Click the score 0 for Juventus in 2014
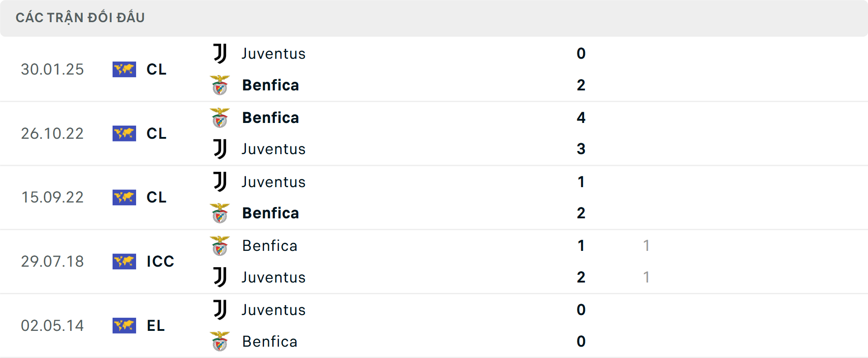The width and height of the screenshot is (868, 358). [581, 310]
